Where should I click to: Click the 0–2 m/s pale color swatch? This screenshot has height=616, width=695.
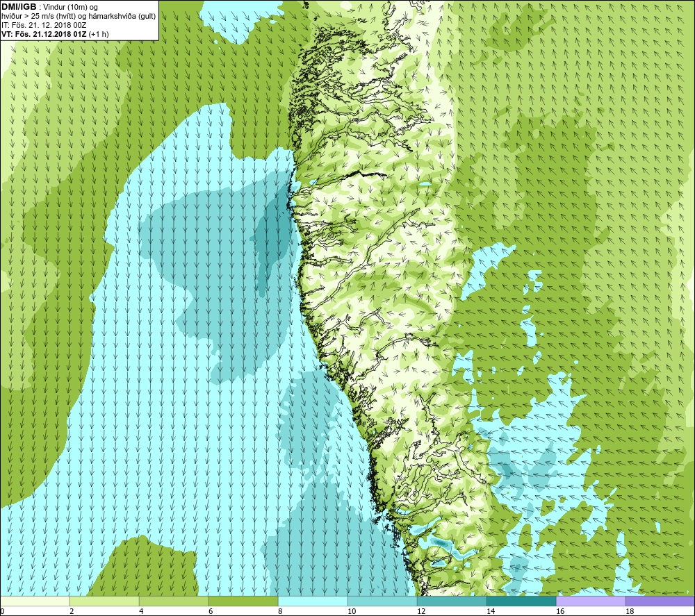[x=35, y=601]
